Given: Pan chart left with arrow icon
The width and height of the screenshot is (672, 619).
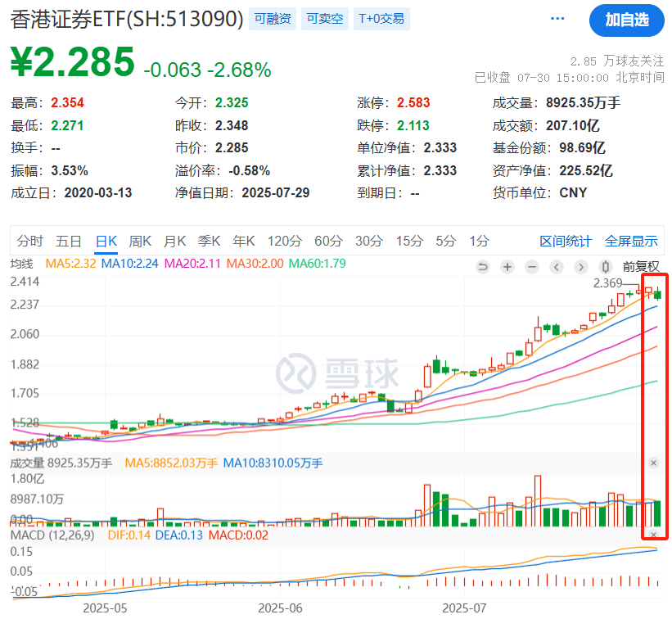Looking at the screenshot, I should click(557, 267).
